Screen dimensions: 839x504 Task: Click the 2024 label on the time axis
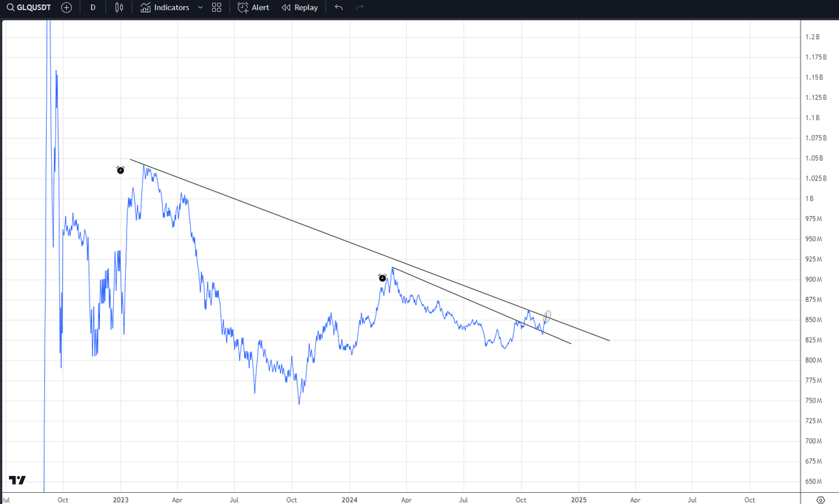(350, 500)
